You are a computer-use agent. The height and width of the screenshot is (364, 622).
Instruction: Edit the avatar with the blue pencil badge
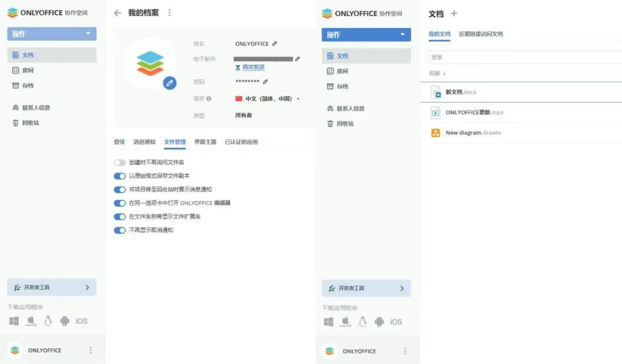169,83
